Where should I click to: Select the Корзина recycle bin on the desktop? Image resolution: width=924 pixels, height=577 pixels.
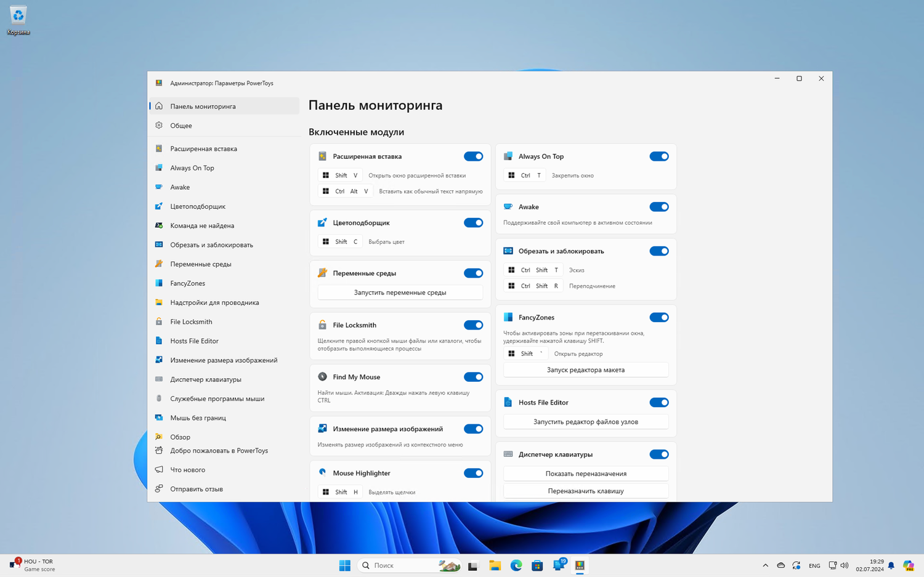(18, 20)
